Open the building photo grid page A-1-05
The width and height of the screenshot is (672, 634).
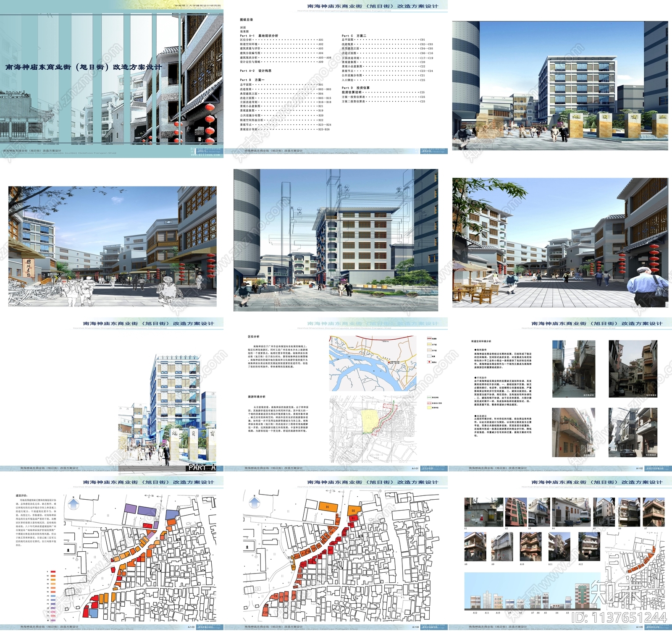(560, 553)
